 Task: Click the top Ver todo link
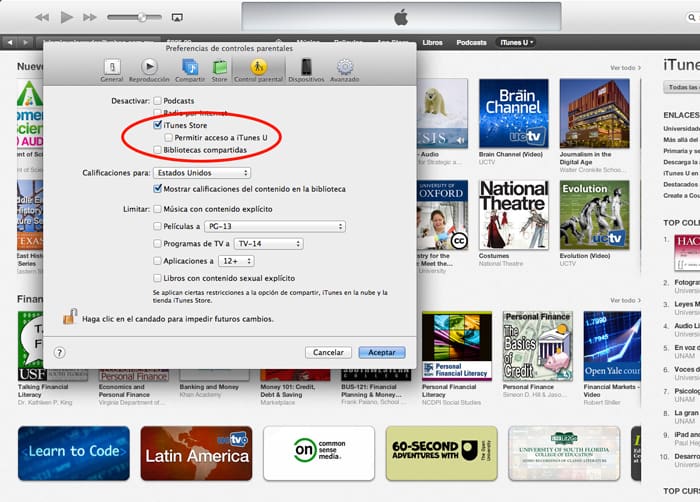click(x=625, y=68)
